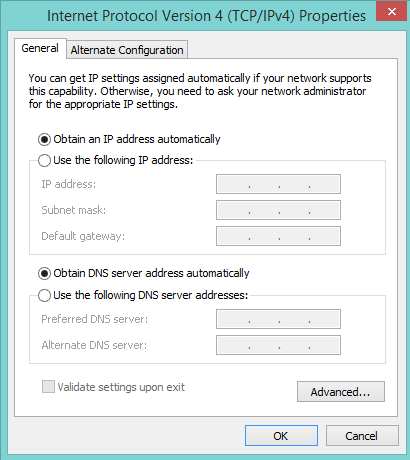410x460 pixels.
Task: Click the TCP/IPv4 Properties title bar
Action: (x=206, y=16)
